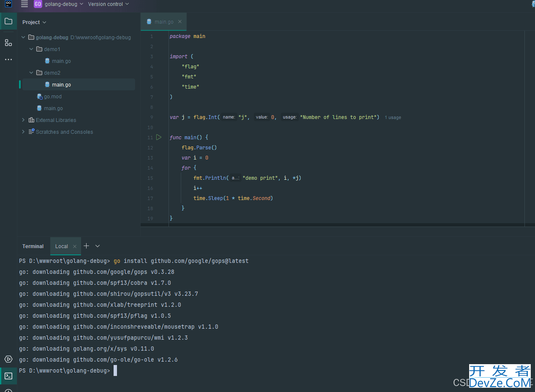Click External Libraries icon

pyautogui.click(x=31, y=120)
